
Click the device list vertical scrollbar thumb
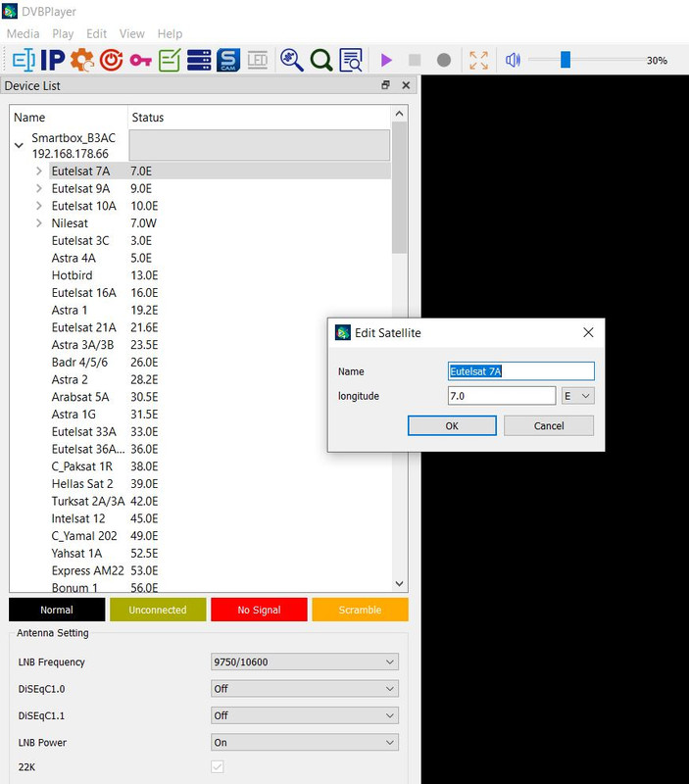coord(399,187)
